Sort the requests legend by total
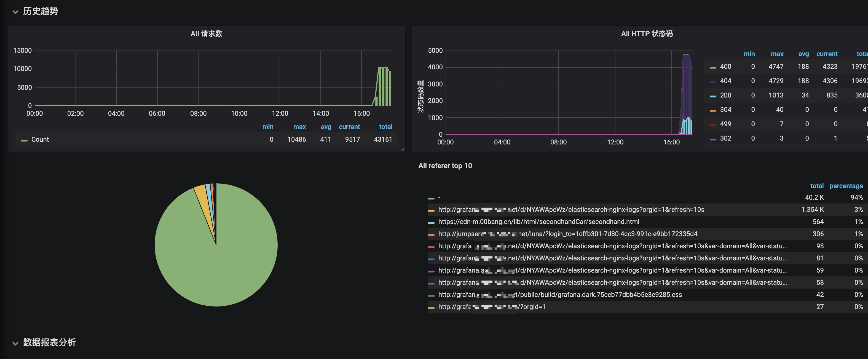 tap(385, 127)
